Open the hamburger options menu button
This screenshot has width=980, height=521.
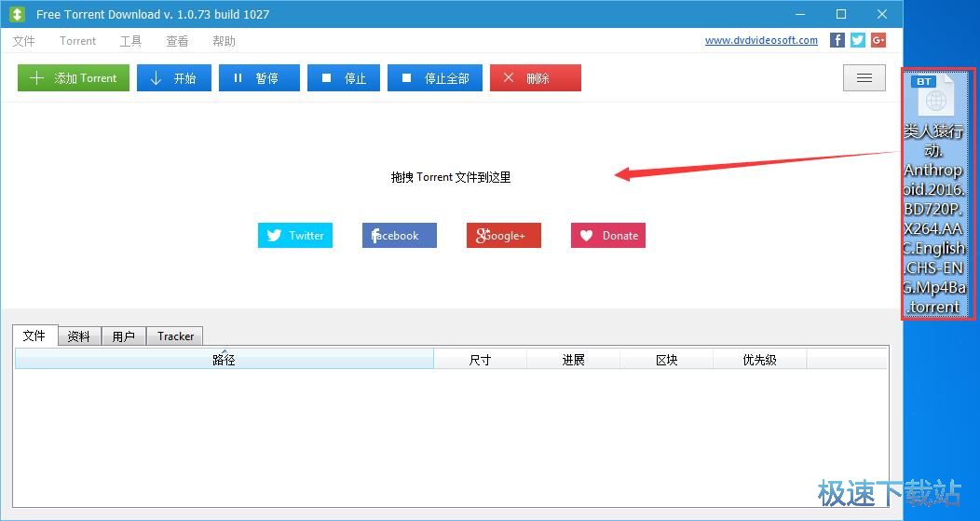(x=864, y=78)
